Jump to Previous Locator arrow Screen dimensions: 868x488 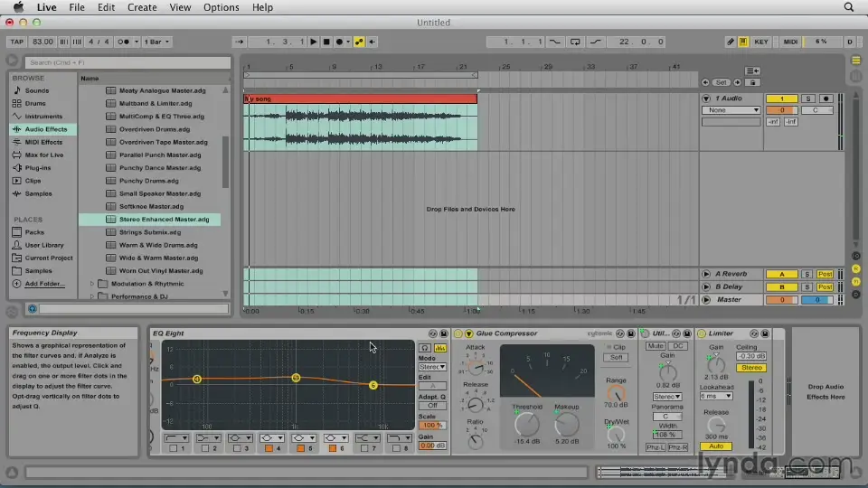tap(705, 82)
